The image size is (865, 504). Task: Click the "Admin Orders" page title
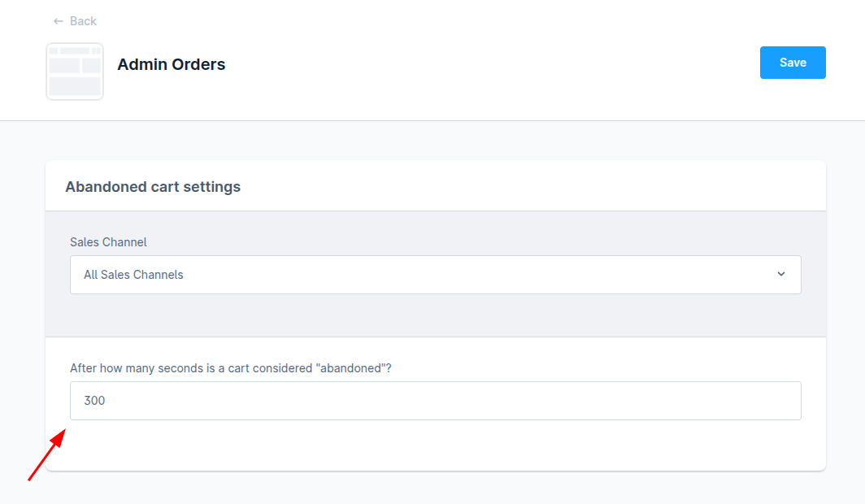172,64
